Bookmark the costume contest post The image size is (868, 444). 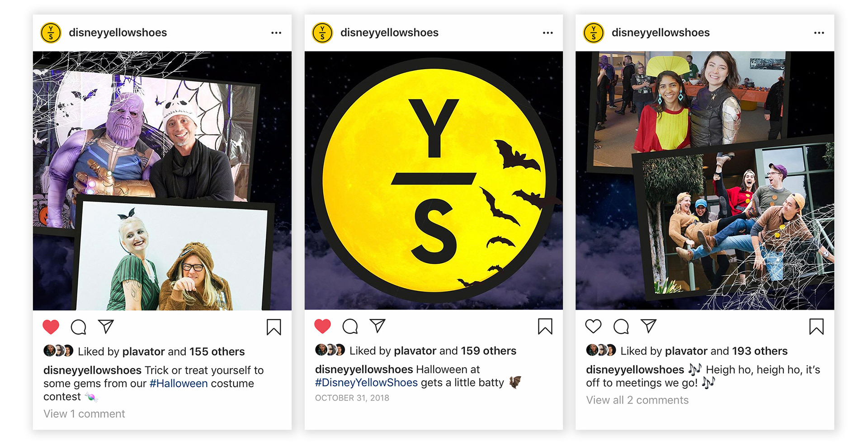(274, 327)
